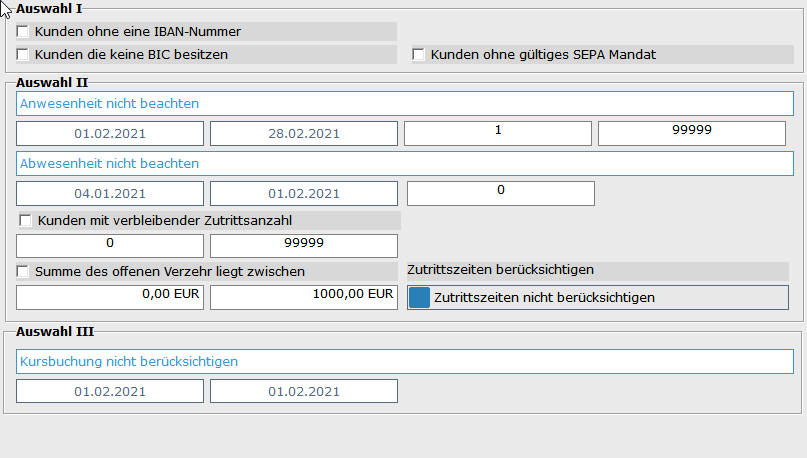Focus the Anwesenheit maximum field showing 99999
Image resolution: width=807 pixels, height=458 pixels.
coord(692,134)
